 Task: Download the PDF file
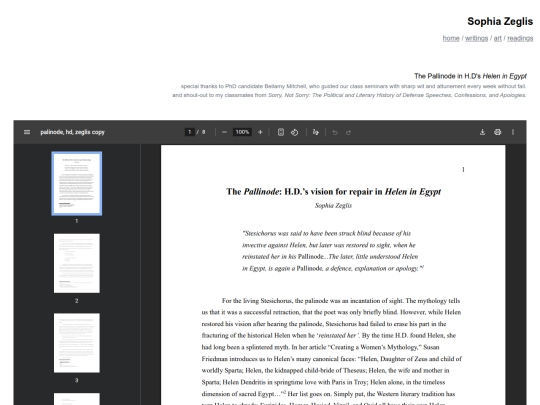(482, 132)
